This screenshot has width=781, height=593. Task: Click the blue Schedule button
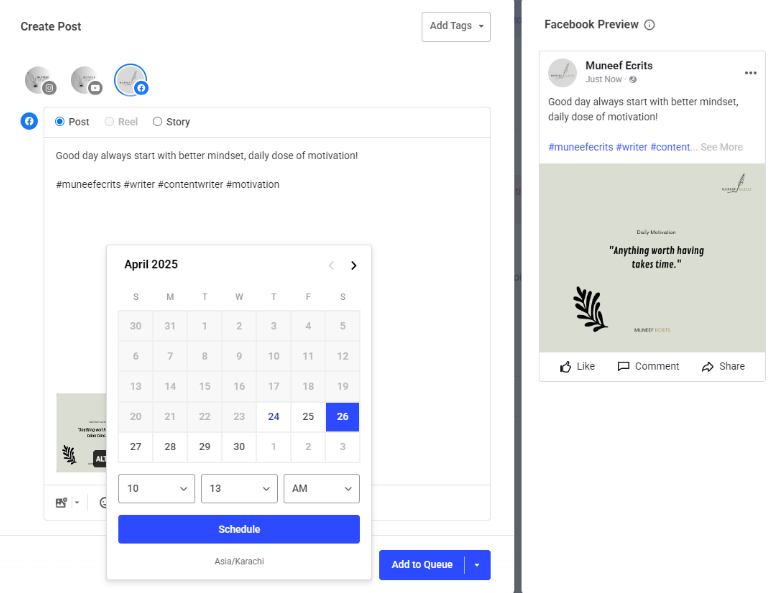coord(239,529)
